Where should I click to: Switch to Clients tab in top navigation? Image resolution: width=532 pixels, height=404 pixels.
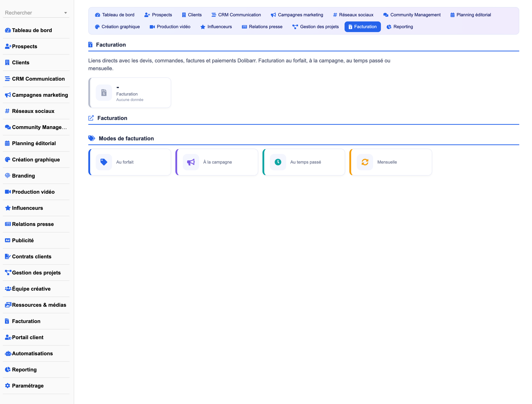pos(192,15)
